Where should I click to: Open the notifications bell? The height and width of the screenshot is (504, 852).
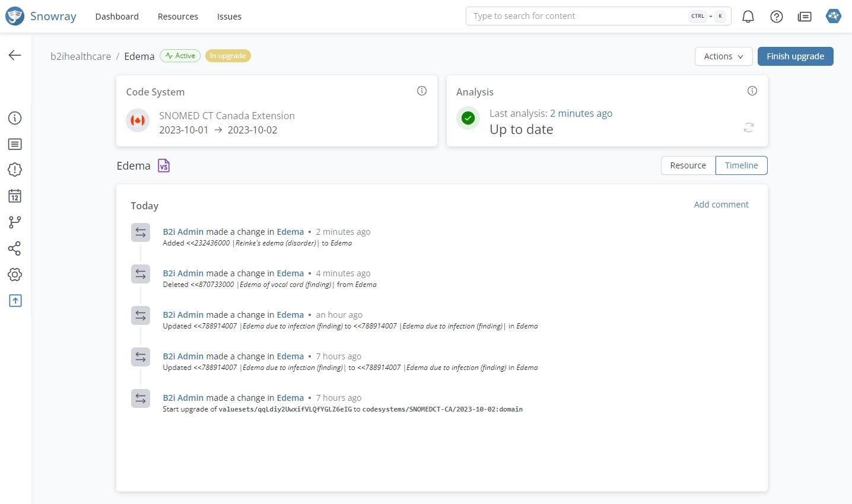click(x=748, y=17)
